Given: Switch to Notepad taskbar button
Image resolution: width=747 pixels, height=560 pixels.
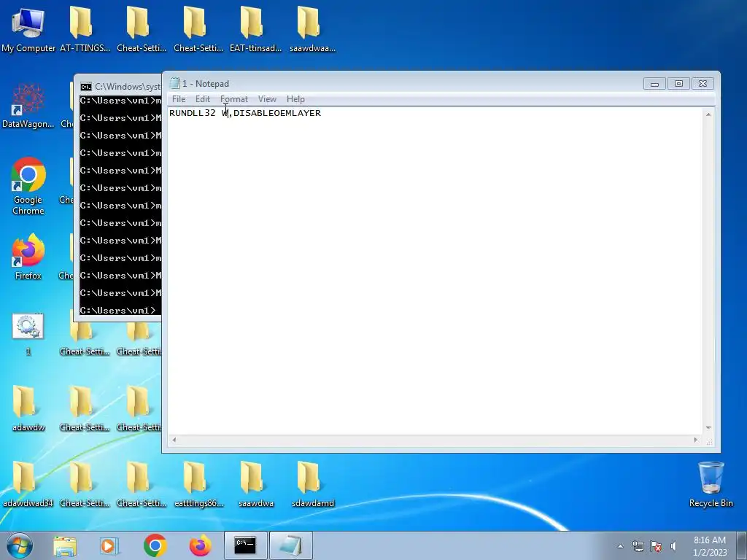Looking at the screenshot, I should (291, 545).
